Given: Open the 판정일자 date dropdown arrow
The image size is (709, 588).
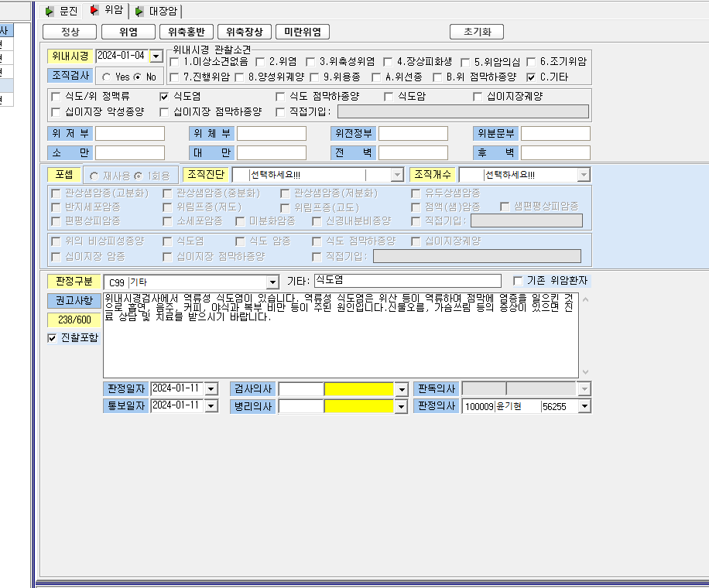Looking at the screenshot, I should tap(211, 388).
